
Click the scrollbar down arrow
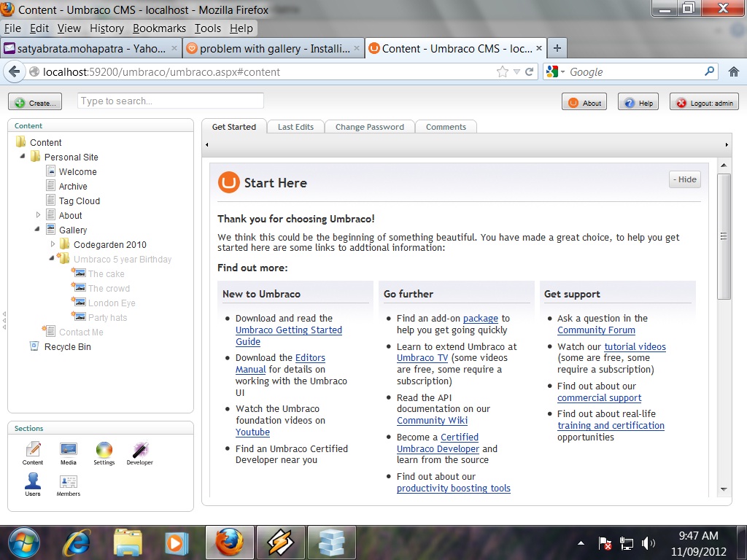(x=724, y=489)
